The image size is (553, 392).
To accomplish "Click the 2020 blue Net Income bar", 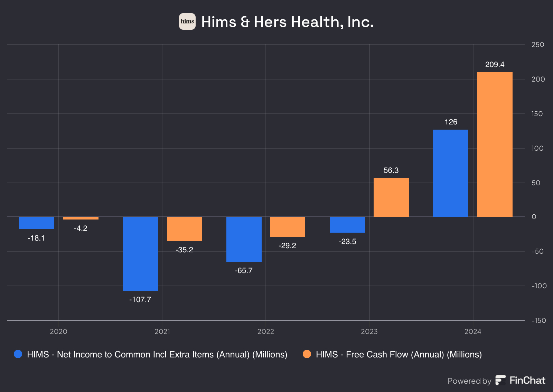I will 37,223.
